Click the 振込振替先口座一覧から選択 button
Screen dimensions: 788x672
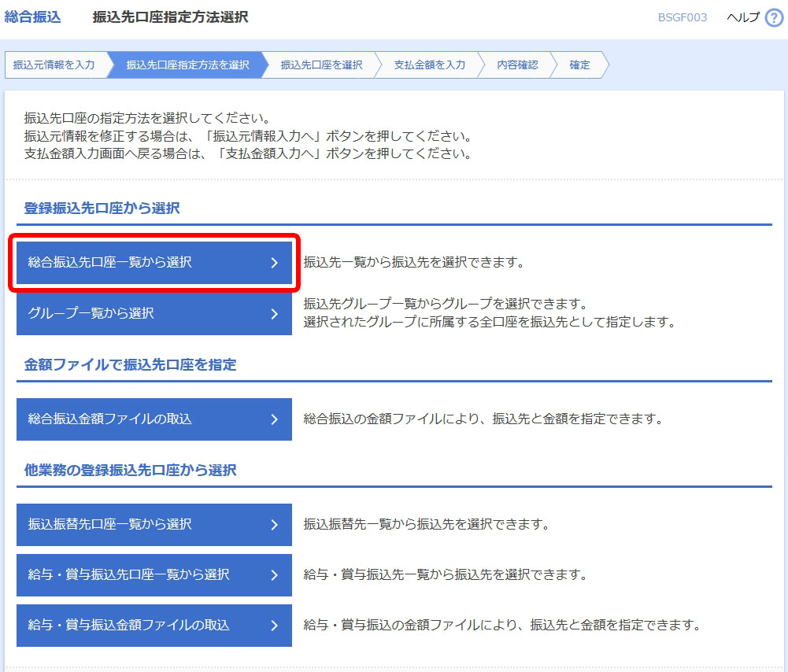[x=154, y=525]
